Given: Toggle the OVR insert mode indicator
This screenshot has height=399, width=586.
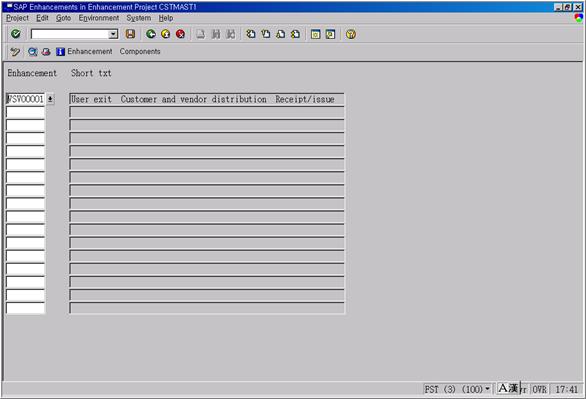Looking at the screenshot, I should (x=539, y=389).
